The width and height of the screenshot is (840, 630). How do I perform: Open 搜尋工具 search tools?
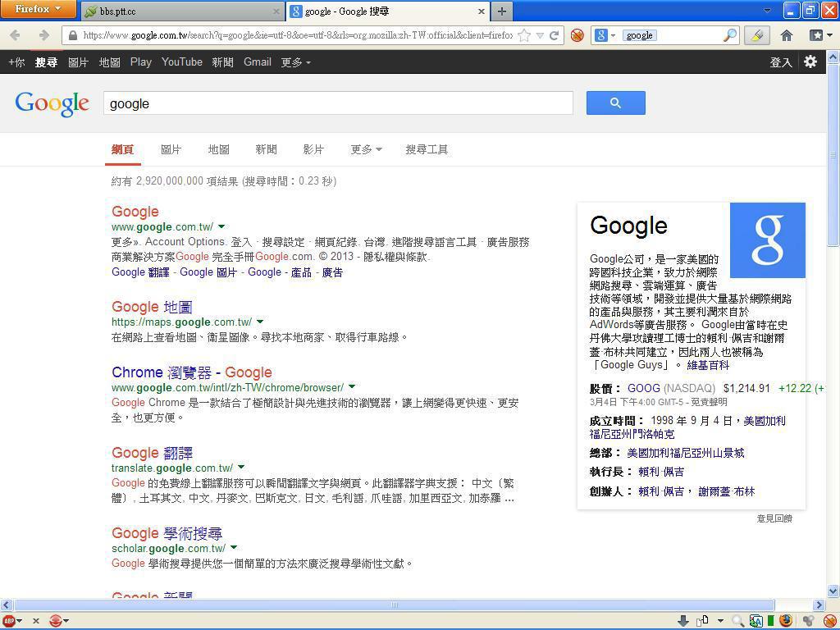click(427, 149)
